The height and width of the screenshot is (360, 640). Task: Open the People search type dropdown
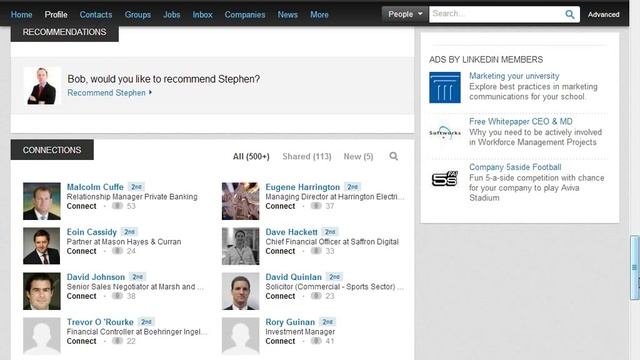click(x=404, y=14)
